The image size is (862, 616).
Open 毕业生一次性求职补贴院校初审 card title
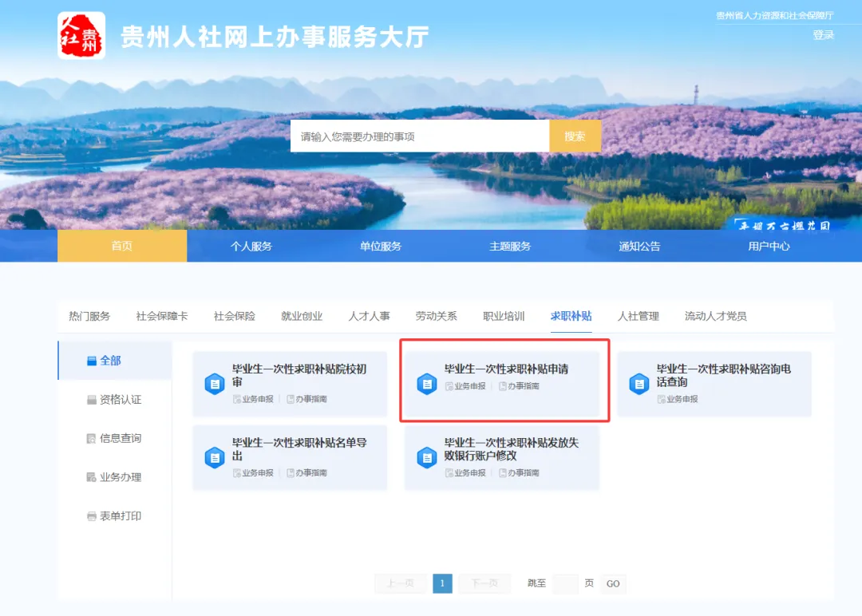point(299,375)
